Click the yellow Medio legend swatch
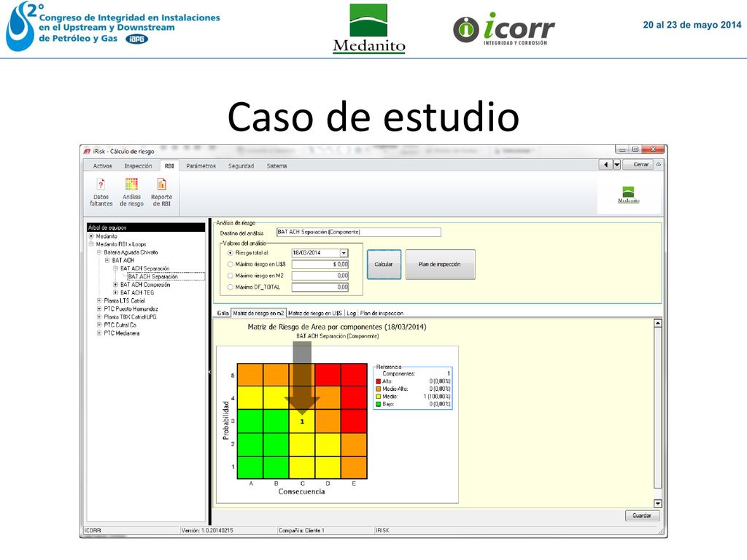 pos(379,397)
